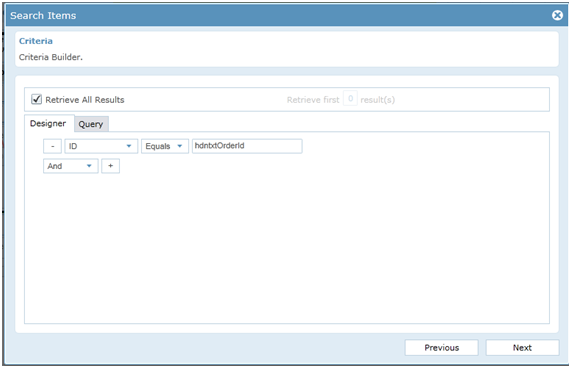This screenshot has width=571, height=368.
Task: Go back with the Previous button
Action: [441, 348]
